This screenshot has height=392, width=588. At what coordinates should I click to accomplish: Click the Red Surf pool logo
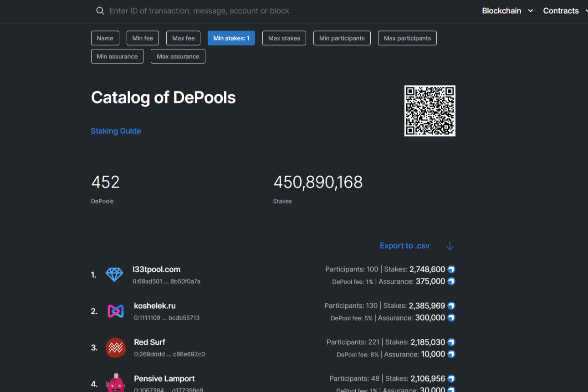coord(115,347)
